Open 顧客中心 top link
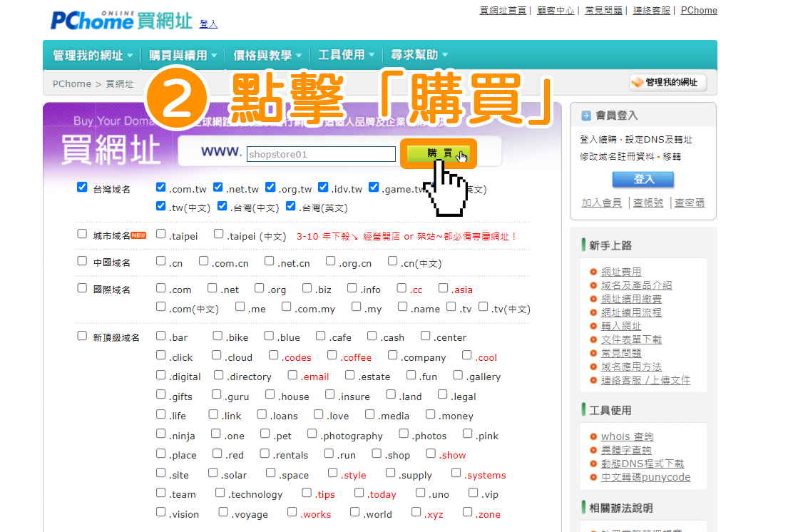 point(556,11)
